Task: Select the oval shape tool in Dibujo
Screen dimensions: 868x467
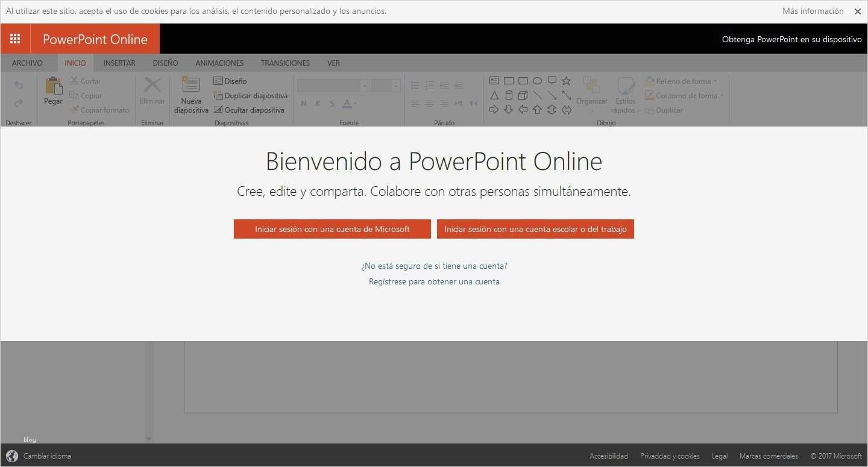Action: 537,80
